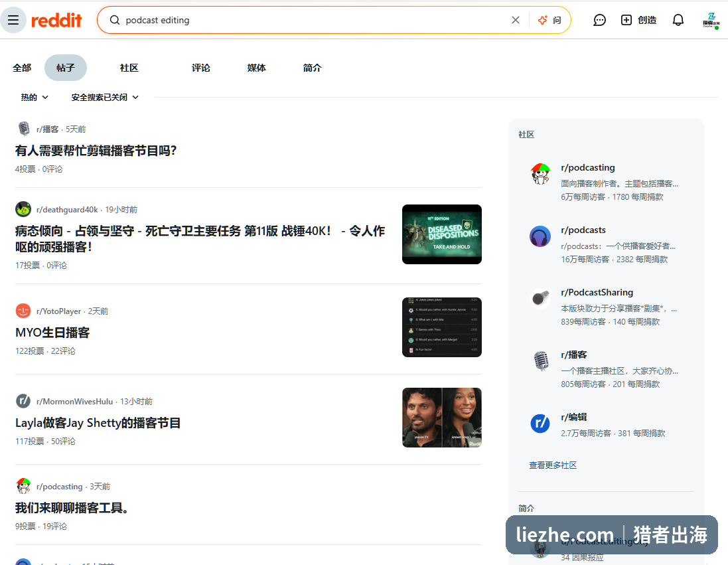Image resolution: width=728 pixels, height=565 pixels.
Task: Open the Ask AI sparkle button
Action: (x=549, y=20)
